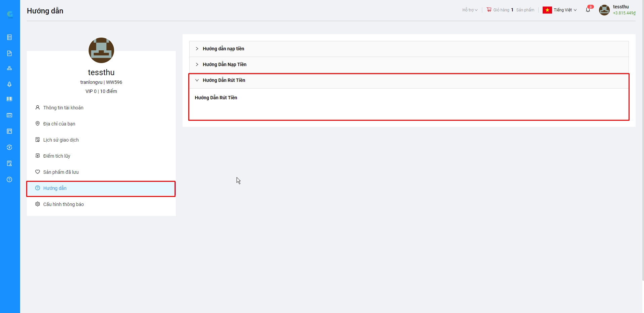Expand the 'Hướng dẫn nạp tiền' section
The image size is (644, 313).
coord(223,49)
